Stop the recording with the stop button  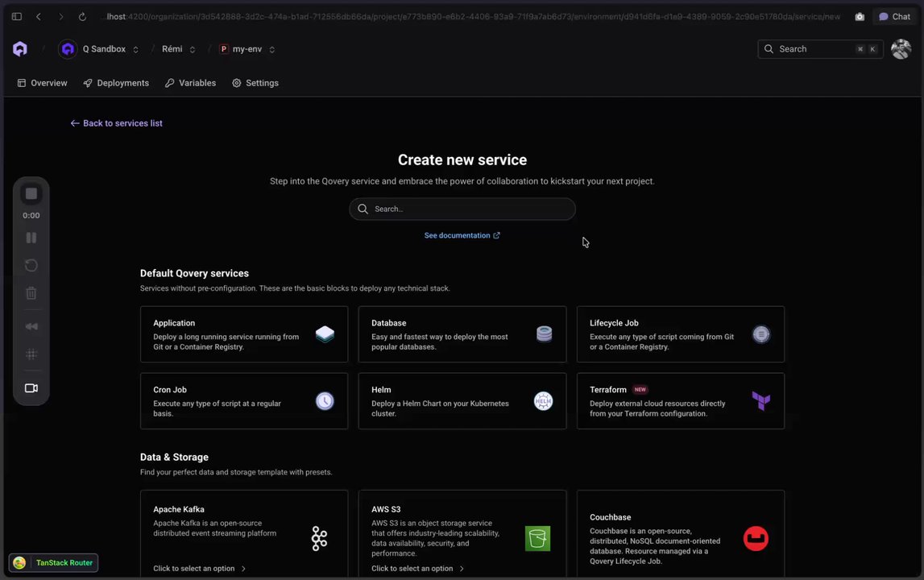pos(31,194)
